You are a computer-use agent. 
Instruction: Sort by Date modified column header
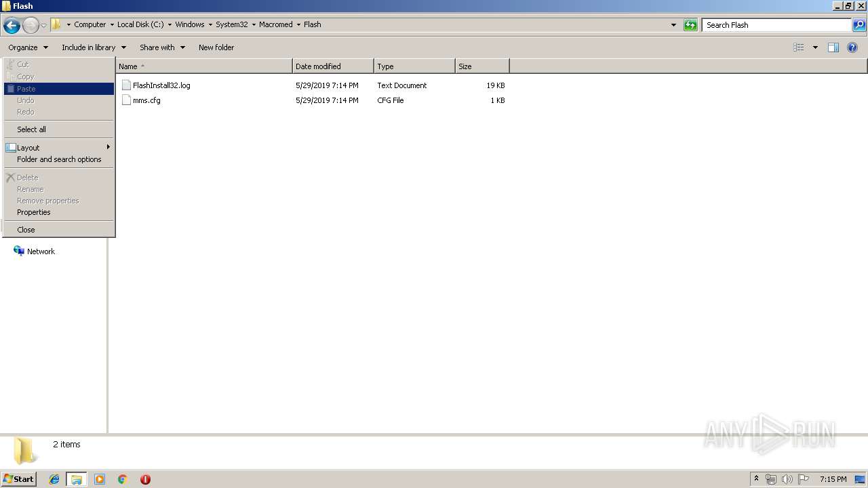[x=333, y=66]
